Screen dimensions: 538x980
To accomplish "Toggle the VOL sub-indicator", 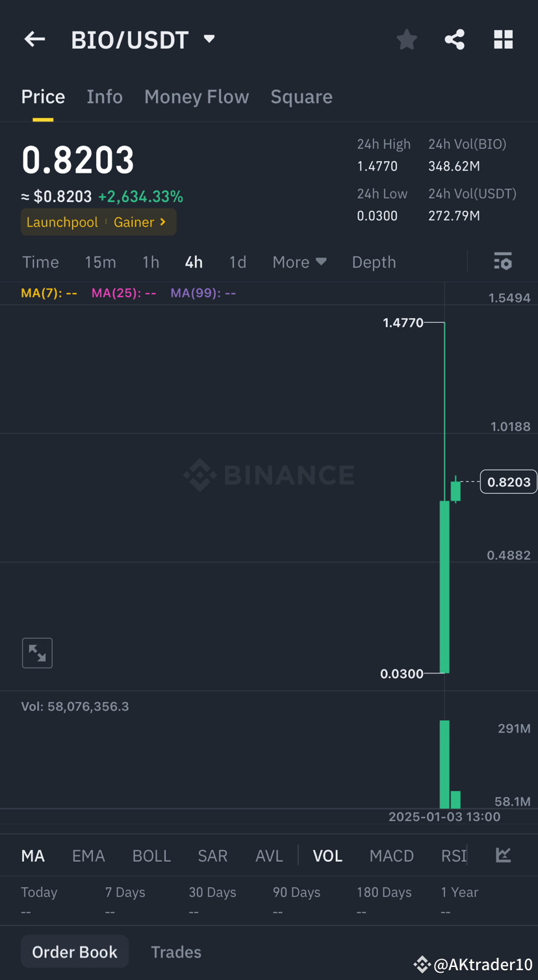I will click(327, 856).
